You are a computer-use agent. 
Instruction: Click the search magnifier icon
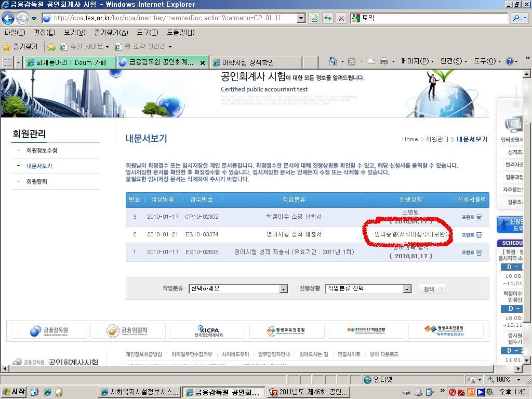516,18
